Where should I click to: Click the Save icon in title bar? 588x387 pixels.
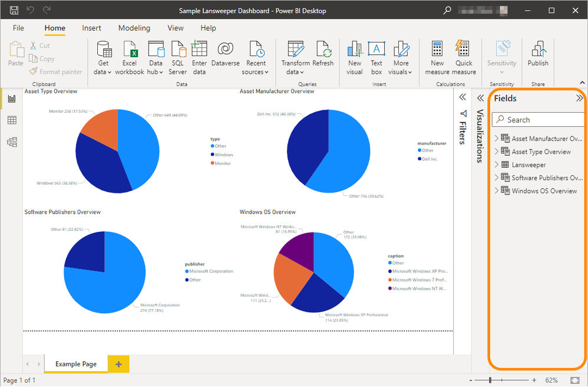[14, 11]
